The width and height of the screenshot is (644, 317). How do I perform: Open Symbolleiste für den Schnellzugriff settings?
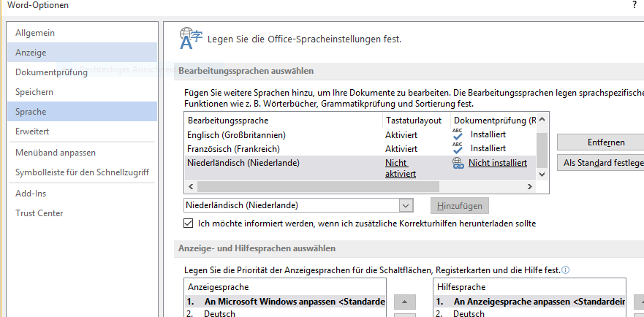pyautogui.click(x=82, y=172)
